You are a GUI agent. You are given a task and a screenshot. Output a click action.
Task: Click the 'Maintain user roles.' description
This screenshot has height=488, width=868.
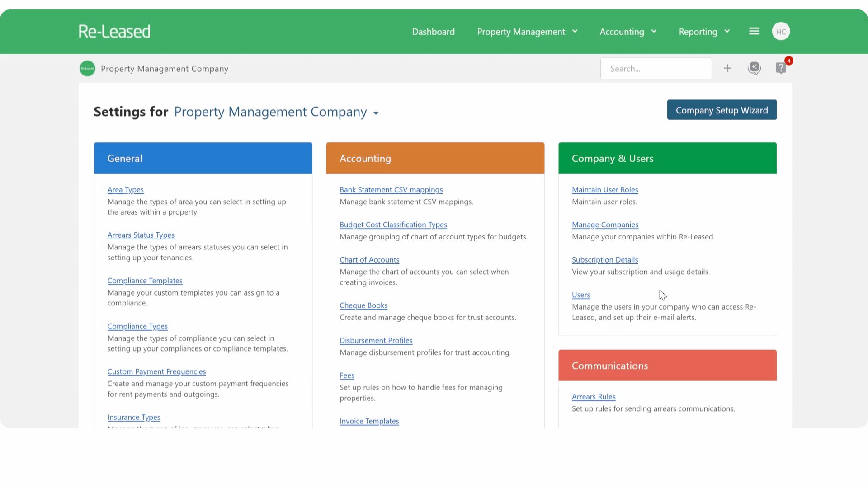(x=604, y=202)
